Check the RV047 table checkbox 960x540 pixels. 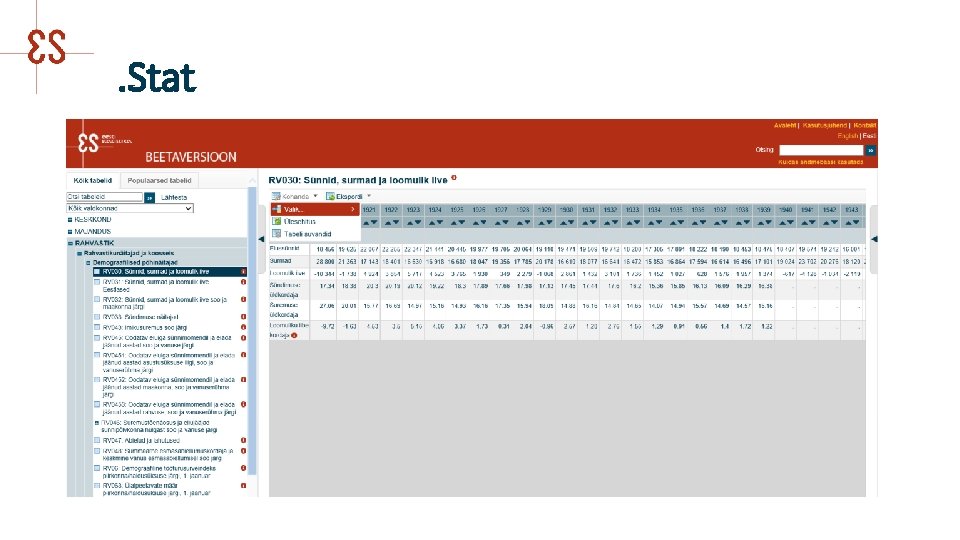pos(97,440)
